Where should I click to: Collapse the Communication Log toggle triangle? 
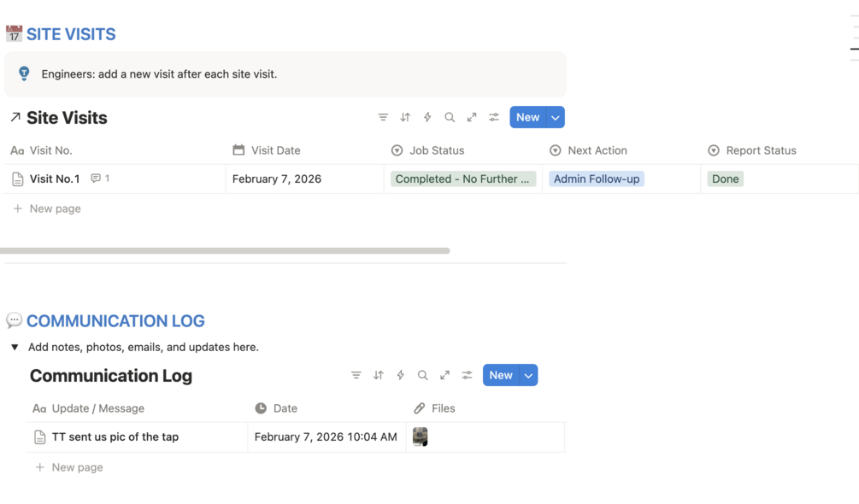click(x=15, y=348)
